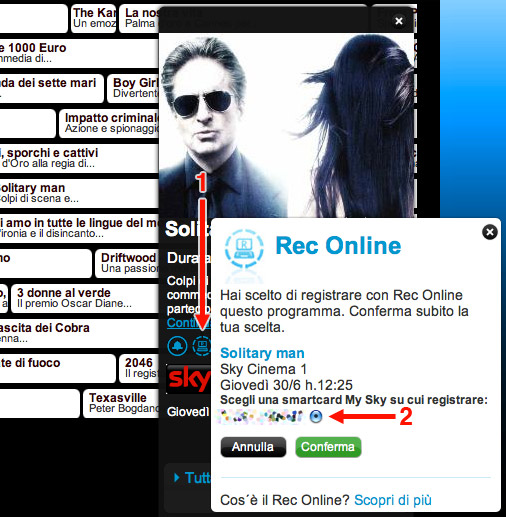Close the Solitary man detail panel
Image resolution: width=506 pixels, height=517 pixels.
pyautogui.click(x=399, y=21)
